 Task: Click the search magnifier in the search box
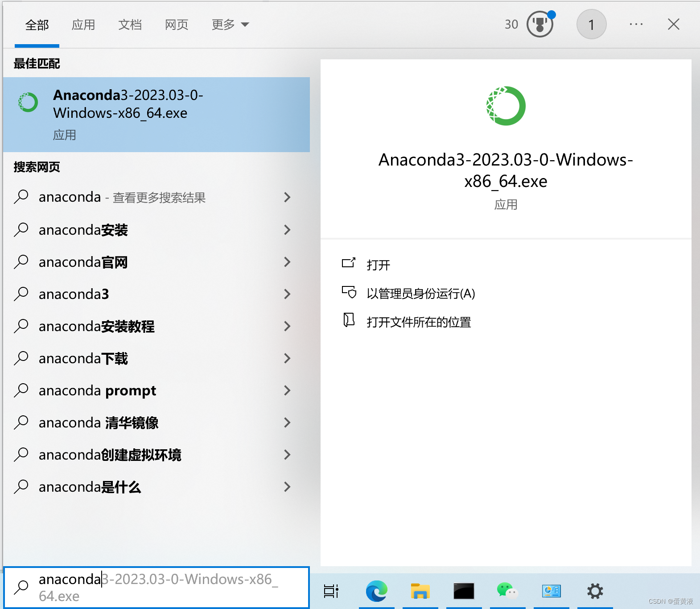[21, 587]
